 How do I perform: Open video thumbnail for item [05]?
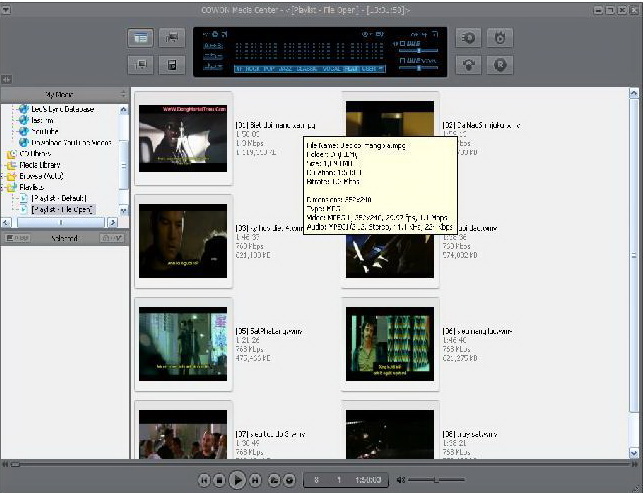click(x=183, y=344)
